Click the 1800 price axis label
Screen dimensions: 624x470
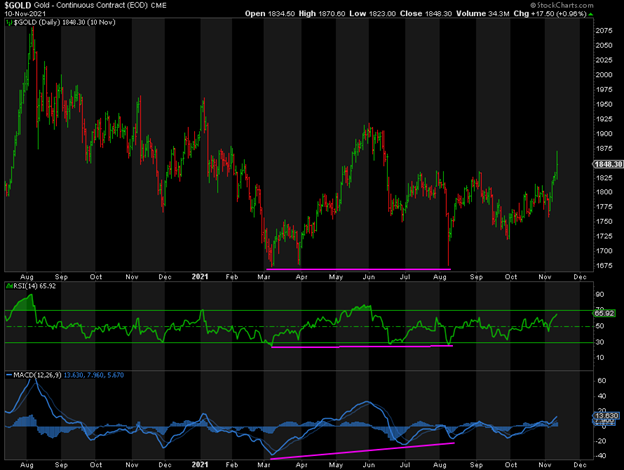pos(604,192)
